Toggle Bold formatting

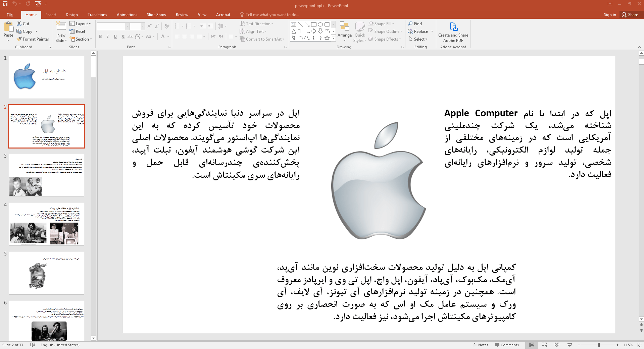tap(100, 37)
